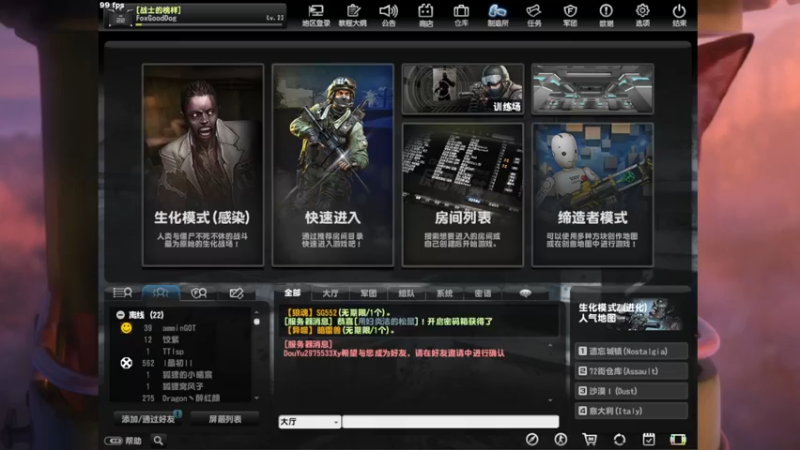
Task: Select the 生化模式(感染) zombie mode card
Action: pyautogui.click(x=203, y=165)
